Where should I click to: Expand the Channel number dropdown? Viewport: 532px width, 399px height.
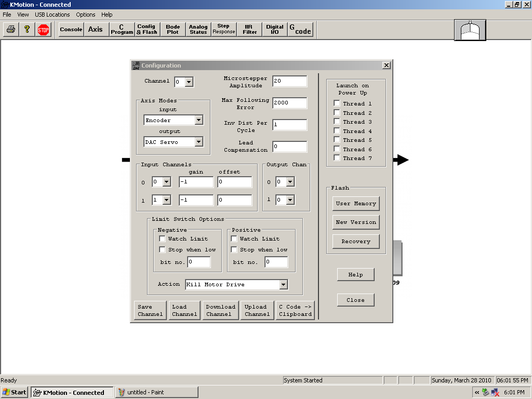tap(189, 82)
